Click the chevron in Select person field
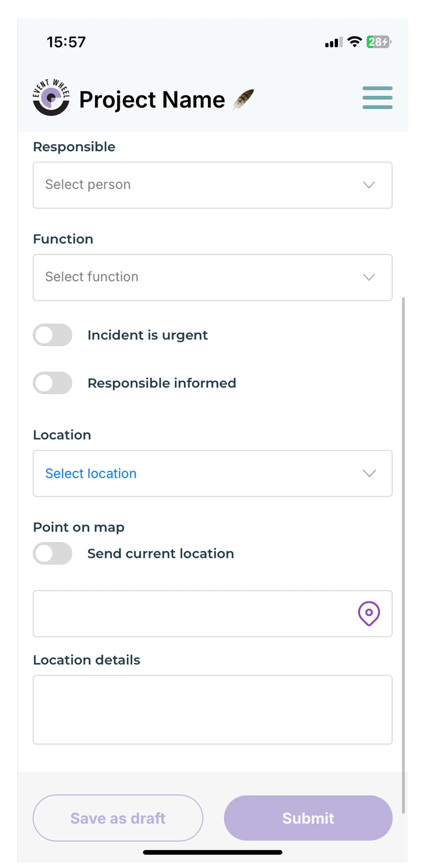This screenshot has width=425, height=868. coord(368,185)
